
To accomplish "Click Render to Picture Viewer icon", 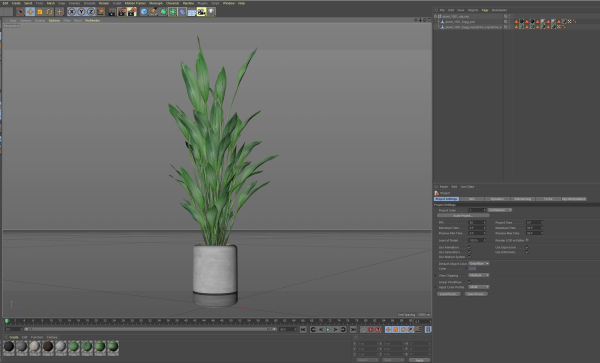I will pyautogui.click(x=122, y=12).
